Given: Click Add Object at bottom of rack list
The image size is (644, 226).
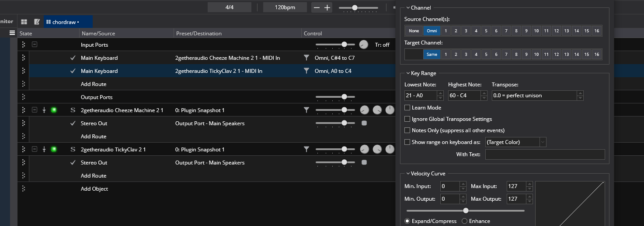Looking at the screenshot, I should pos(94,189).
